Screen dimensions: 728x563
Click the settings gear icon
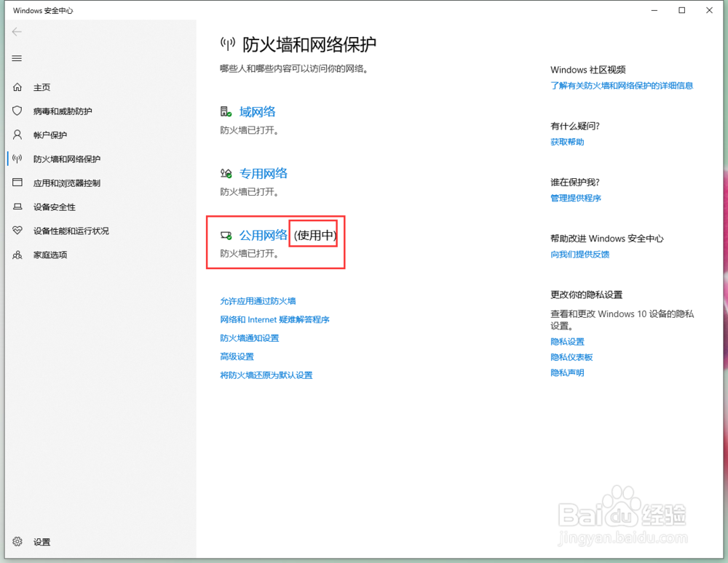17,541
